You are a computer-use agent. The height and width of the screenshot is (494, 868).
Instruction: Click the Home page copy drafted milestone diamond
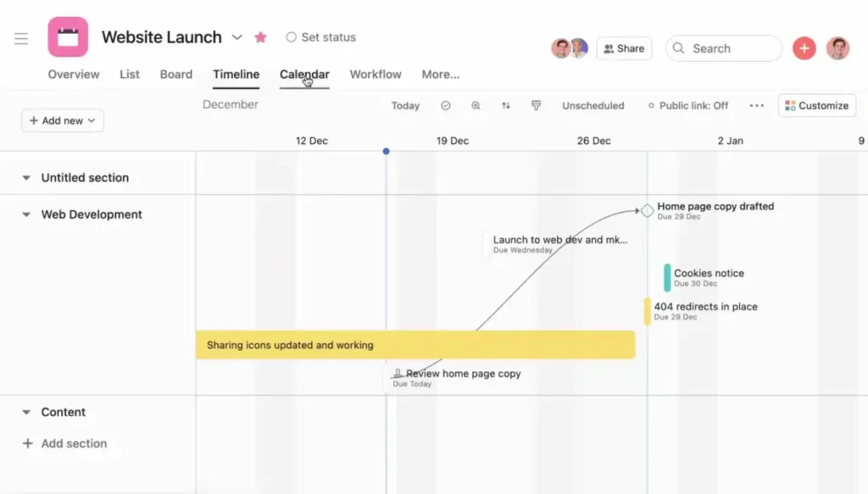pos(647,210)
